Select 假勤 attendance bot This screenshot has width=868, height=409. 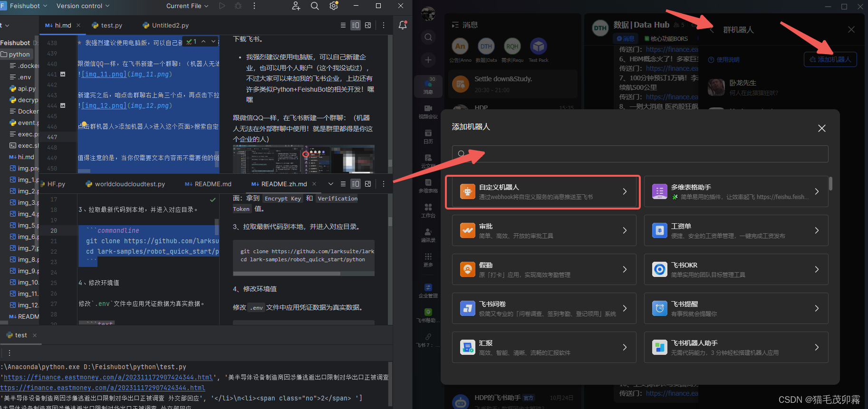click(544, 269)
